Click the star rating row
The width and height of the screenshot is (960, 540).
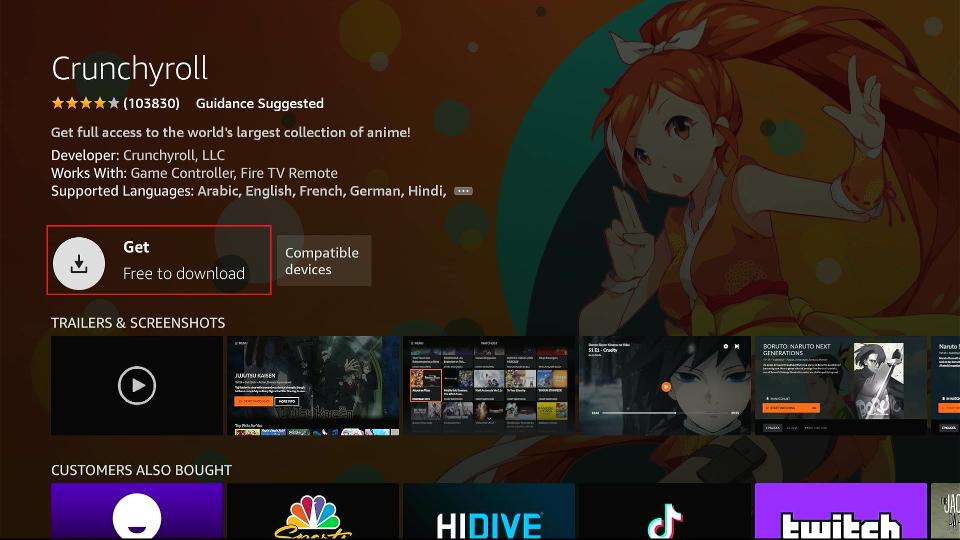coord(85,103)
